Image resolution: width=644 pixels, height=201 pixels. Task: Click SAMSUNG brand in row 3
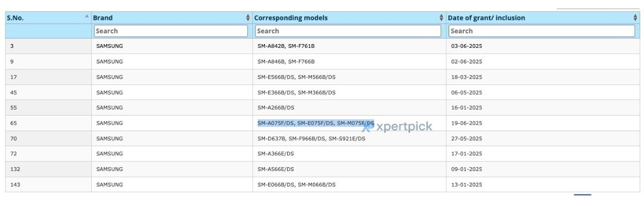tap(109, 46)
